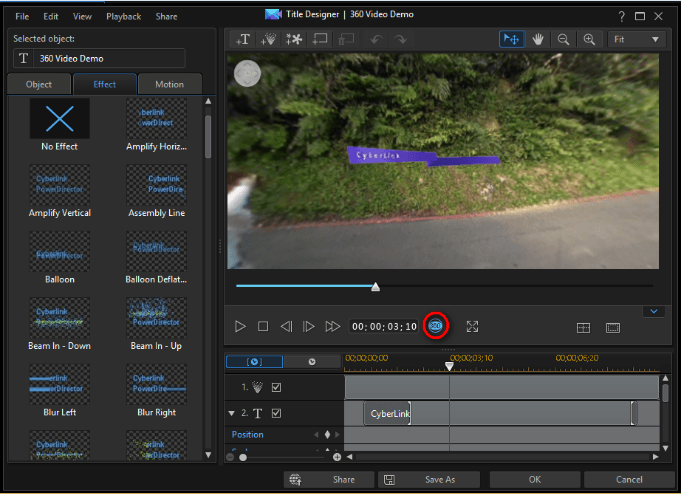Image resolution: width=681 pixels, height=494 pixels.
Task: Click the full screen preview icon
Action: point(472,326)
